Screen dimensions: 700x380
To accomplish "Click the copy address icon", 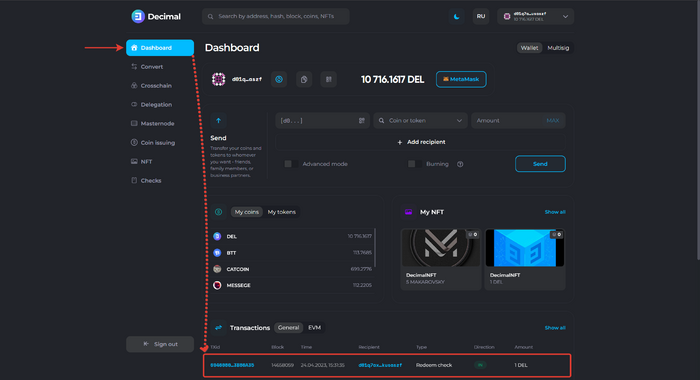I will tap(304, 79).
